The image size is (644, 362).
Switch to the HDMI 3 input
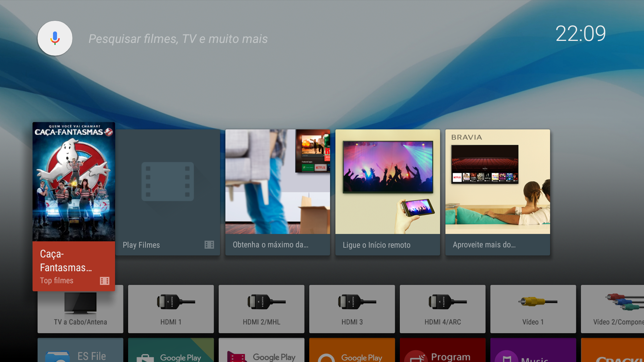coord(352,309)
